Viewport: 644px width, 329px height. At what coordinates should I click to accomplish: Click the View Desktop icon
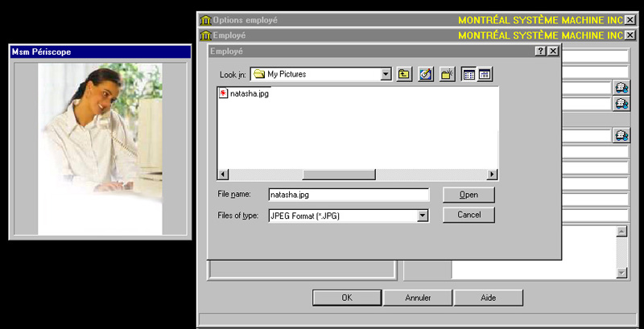coord(427,74)
